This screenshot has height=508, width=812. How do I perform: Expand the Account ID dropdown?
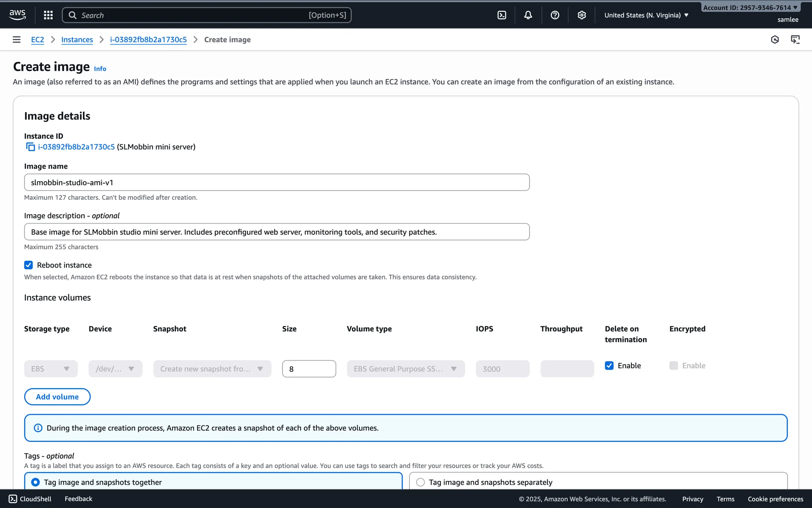[x=750, y=8]
